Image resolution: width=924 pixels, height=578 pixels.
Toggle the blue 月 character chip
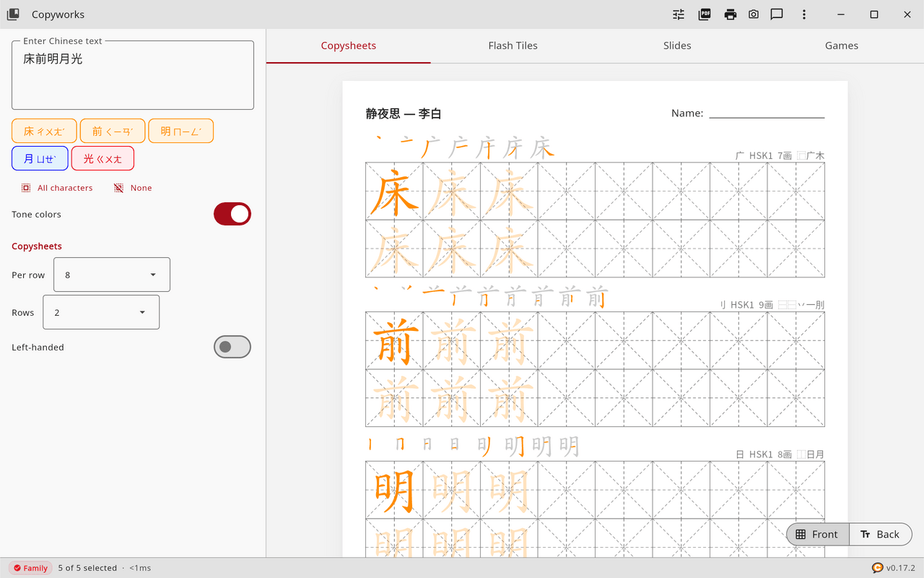40,158
